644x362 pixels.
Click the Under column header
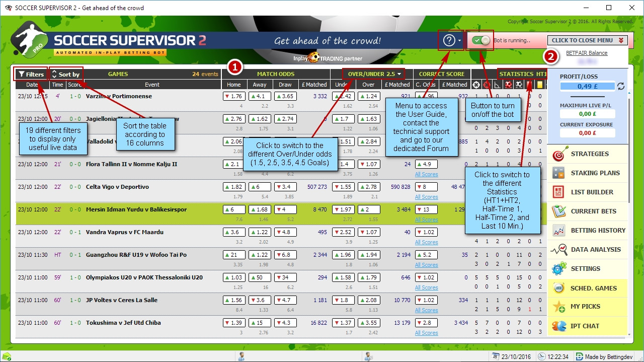point(343,85)
